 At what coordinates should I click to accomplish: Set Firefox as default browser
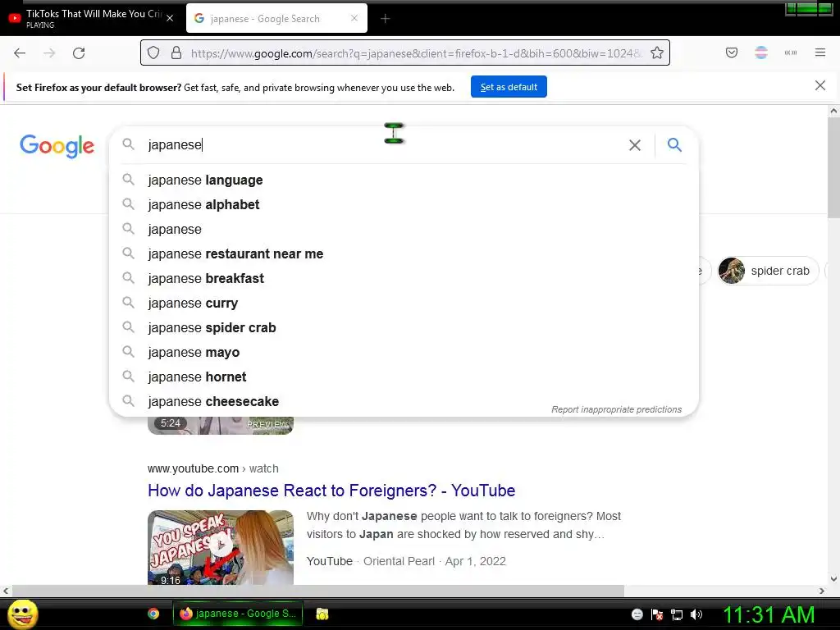tap(509, 87)
